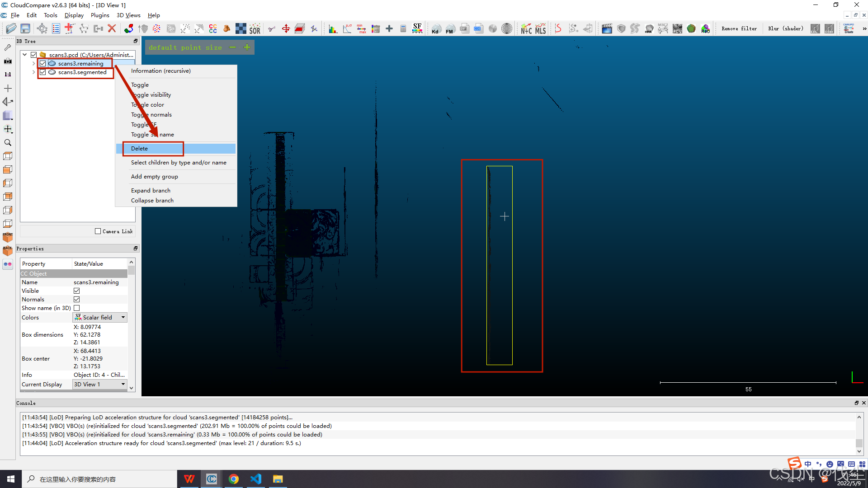Click the Properties panel vertical scrollbar
868x488 pixels.
131,325
